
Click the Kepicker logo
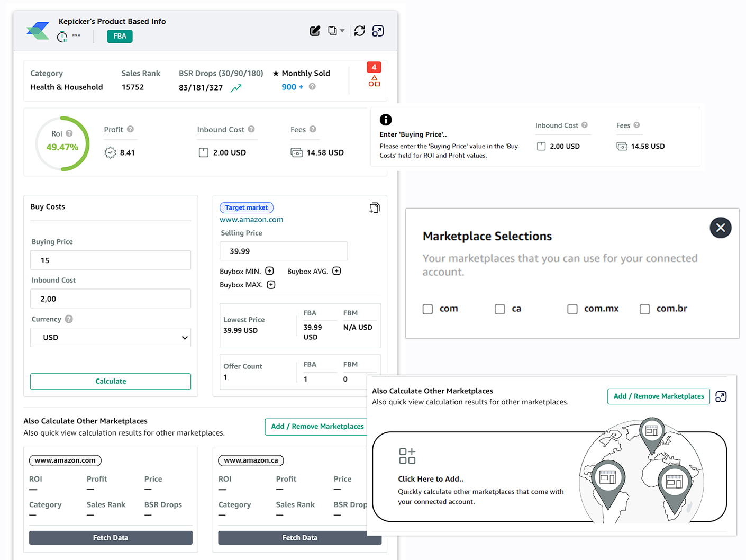tap(37, 30)
